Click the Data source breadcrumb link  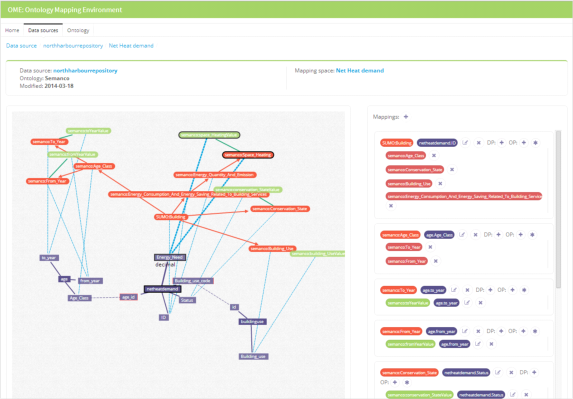click(x=22, y=46)
